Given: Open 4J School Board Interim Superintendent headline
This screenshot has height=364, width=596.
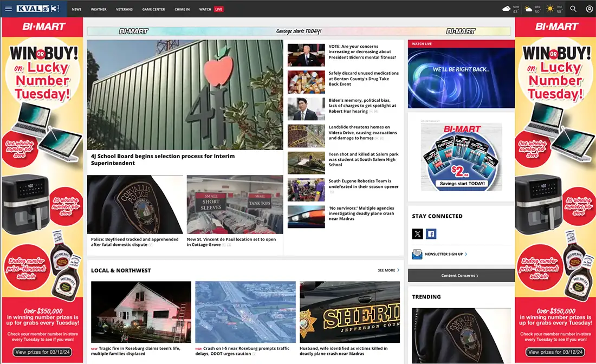Looking at the screenshot, I should (163, 160).
